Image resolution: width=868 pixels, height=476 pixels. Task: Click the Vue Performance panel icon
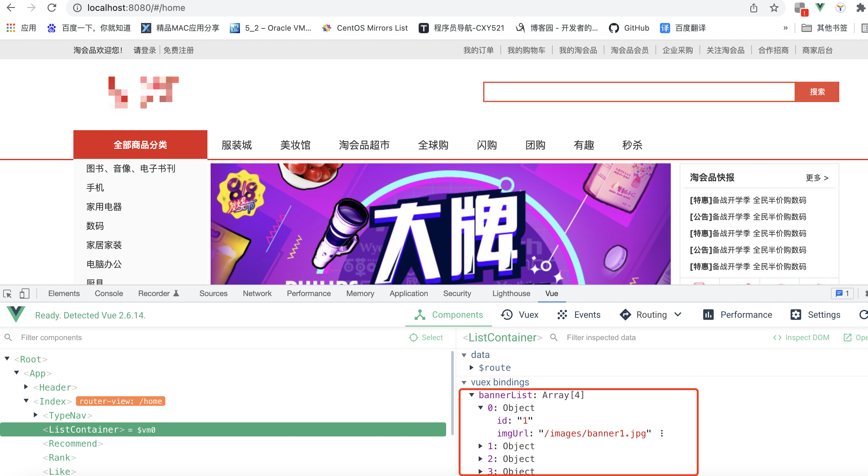tap(708, 315)
